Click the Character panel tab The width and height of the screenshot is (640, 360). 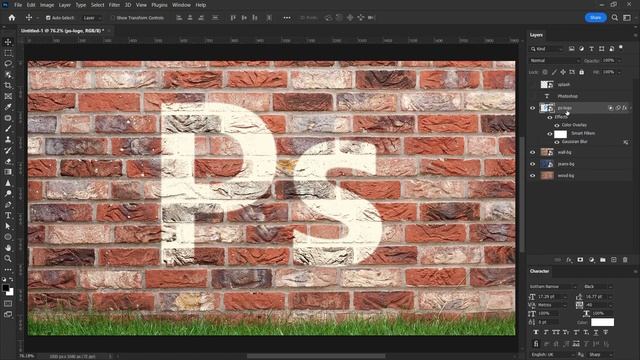[x=539, y=271]
